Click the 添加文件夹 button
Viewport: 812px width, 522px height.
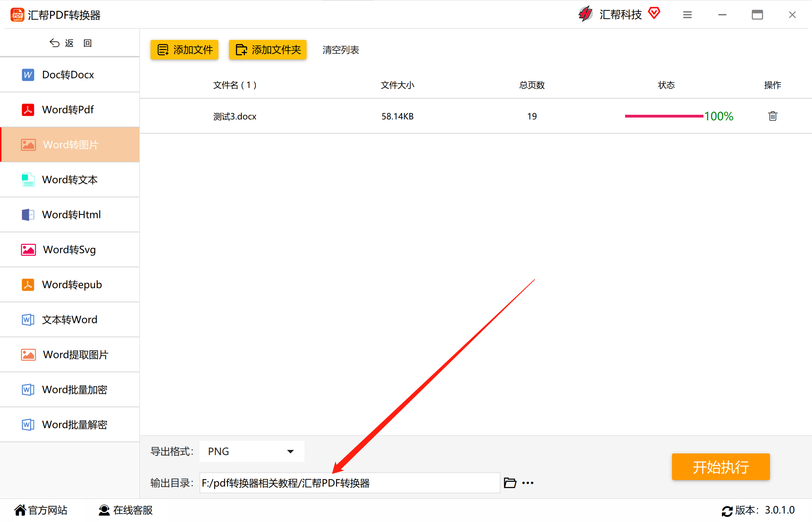click(x=268, y=50)
